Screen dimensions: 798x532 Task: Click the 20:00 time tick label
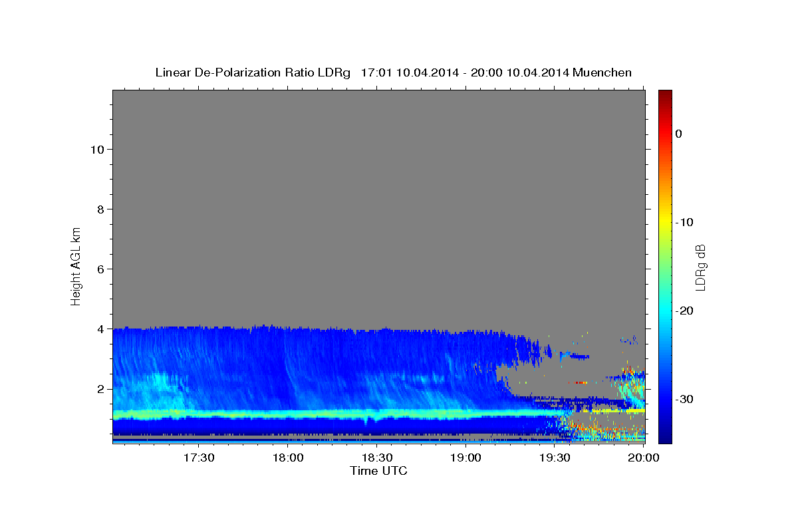point(644,458)
